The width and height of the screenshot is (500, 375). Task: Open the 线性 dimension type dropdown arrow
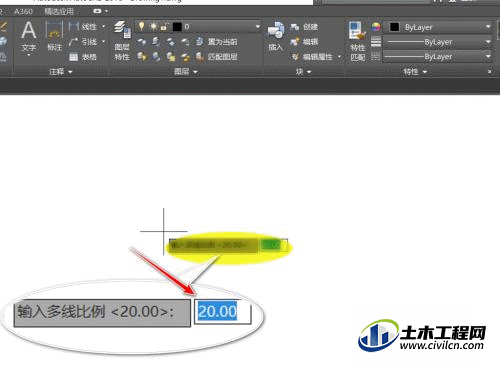tap(103, 26)
